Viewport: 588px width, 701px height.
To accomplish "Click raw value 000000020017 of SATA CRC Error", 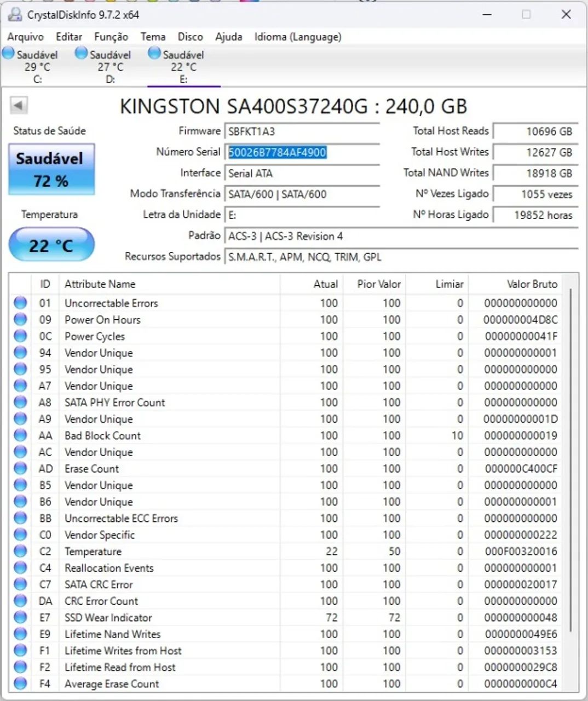I will (521, 584).
